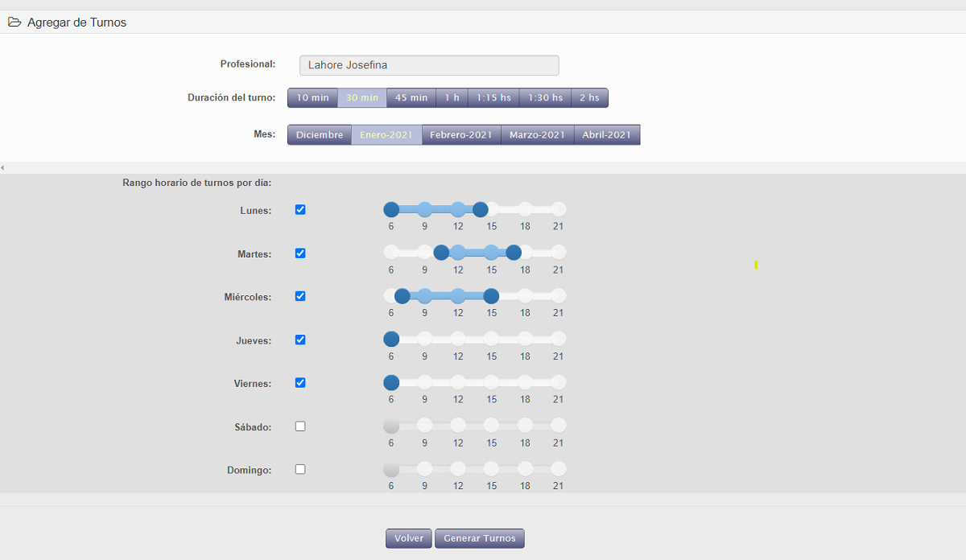Toggle the Miércoles checkbox
This screenshot has height=560, width=966.
pos(300,296)
